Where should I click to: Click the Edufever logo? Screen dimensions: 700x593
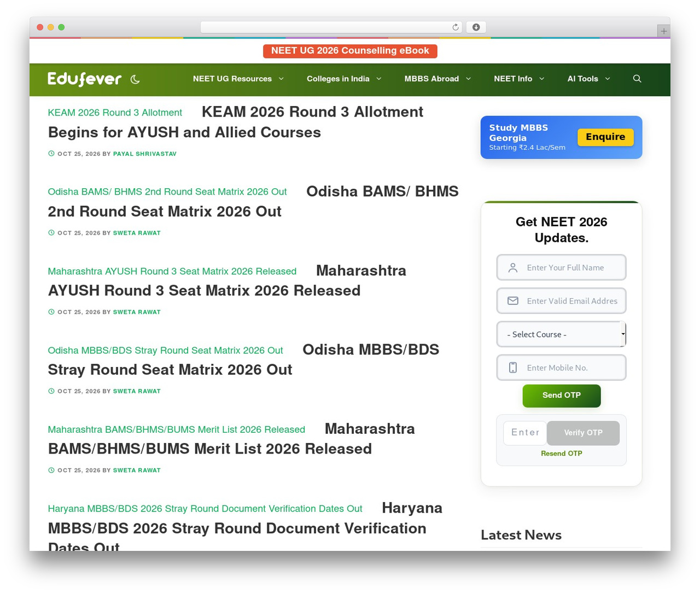(84, 79)
